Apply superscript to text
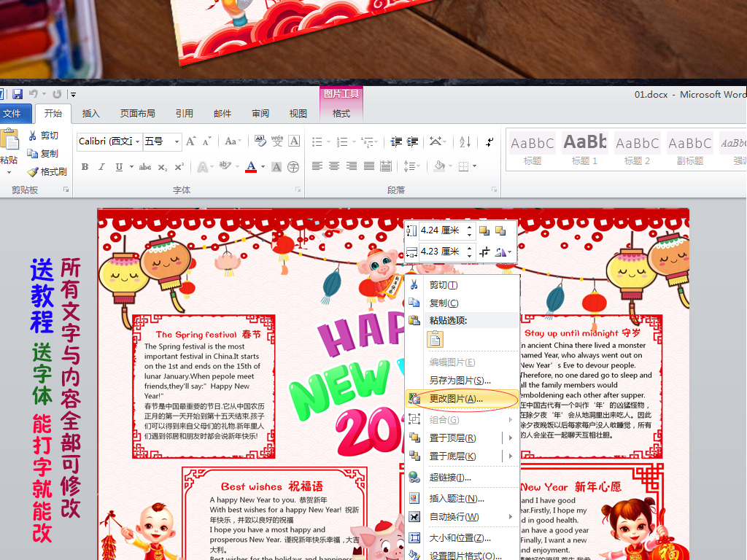Viewport: 747px width, 560px height. (x=179, y=166)
